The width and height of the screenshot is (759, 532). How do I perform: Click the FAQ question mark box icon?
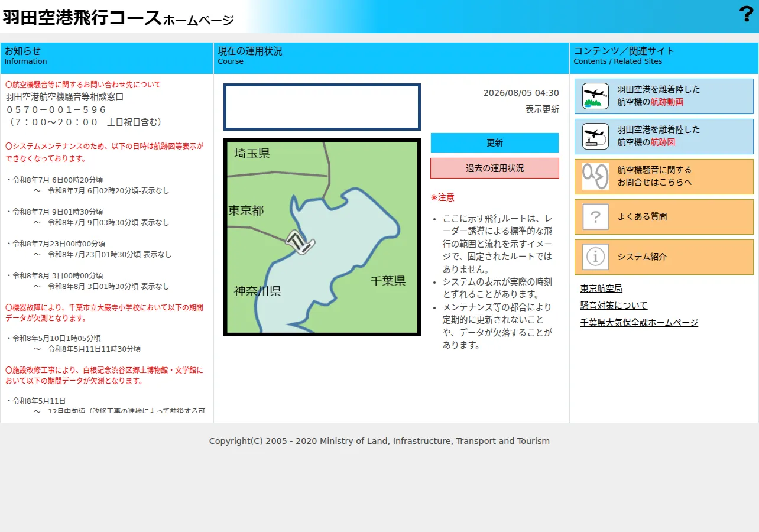pyautogui.click(x=595, y=216)
